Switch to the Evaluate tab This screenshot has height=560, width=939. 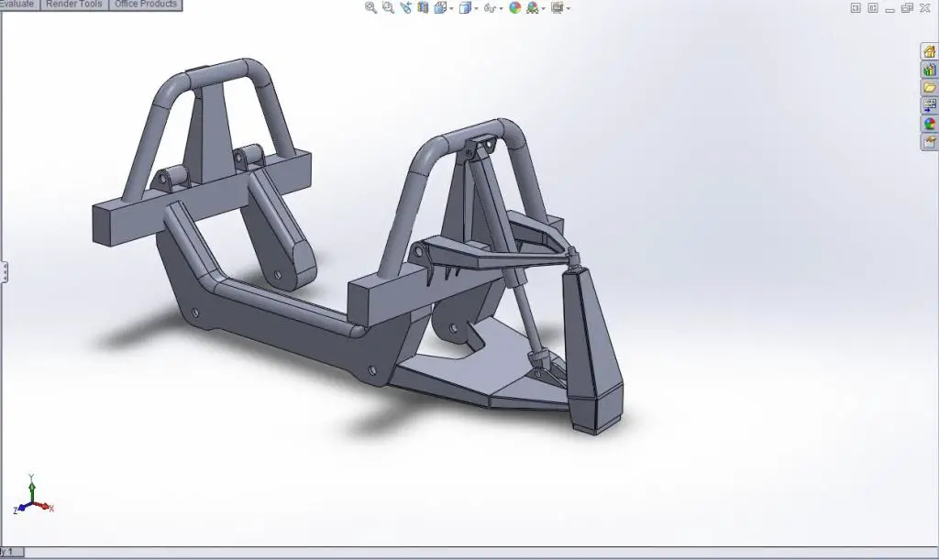coord(18,5)
